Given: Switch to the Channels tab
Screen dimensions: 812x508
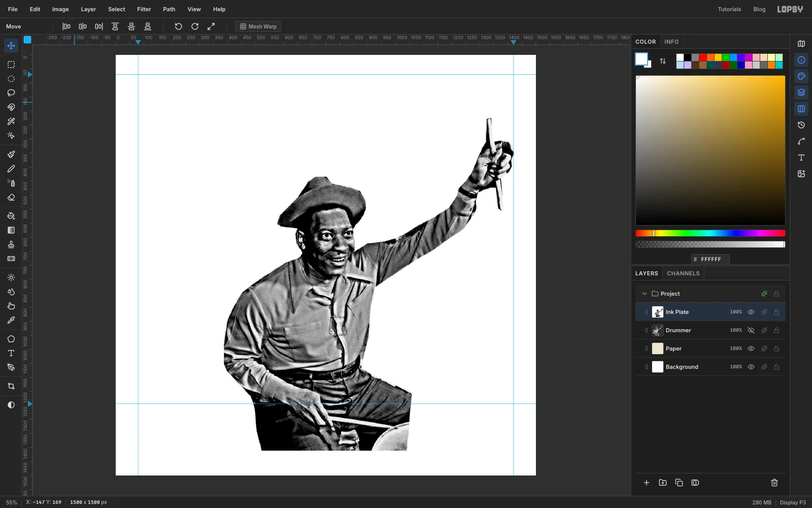Looking at the screenshot, I should pos(683,273).
